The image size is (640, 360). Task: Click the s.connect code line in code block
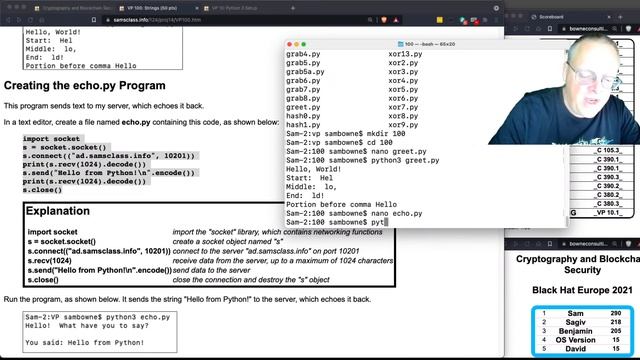point(109,156)
